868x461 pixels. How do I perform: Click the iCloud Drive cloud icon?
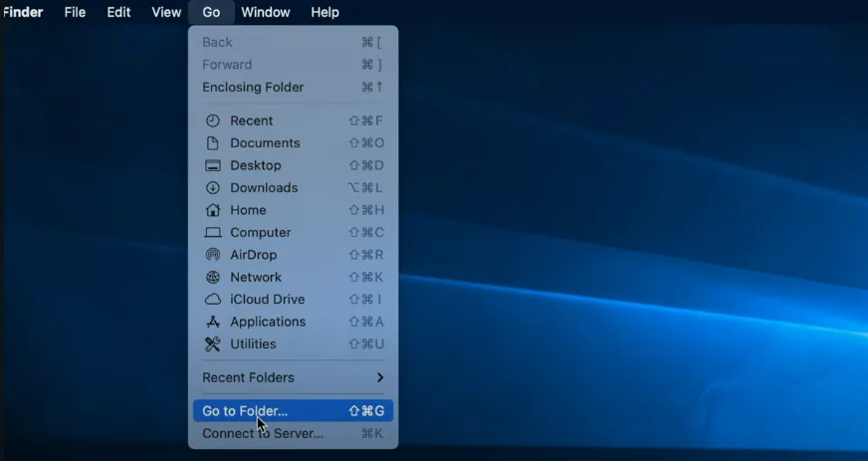click(x=213, y=300)
